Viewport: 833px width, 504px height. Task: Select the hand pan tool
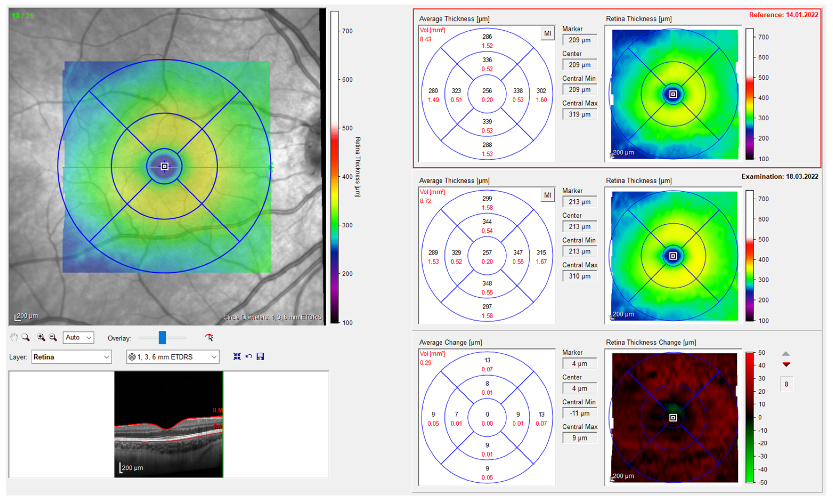point(14,337)
